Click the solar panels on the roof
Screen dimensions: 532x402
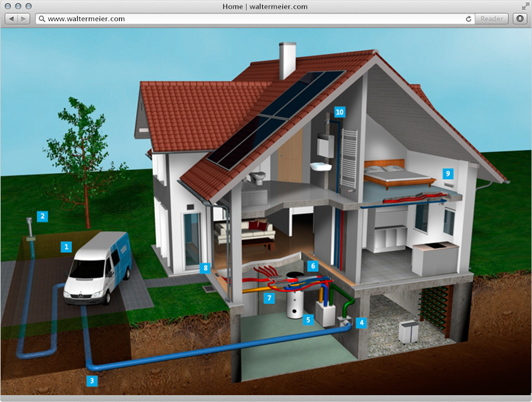[275, 119]
